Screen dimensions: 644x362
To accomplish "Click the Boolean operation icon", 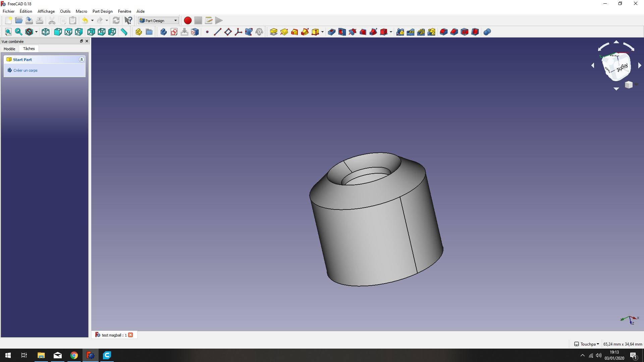I will [x=487, y=32].
